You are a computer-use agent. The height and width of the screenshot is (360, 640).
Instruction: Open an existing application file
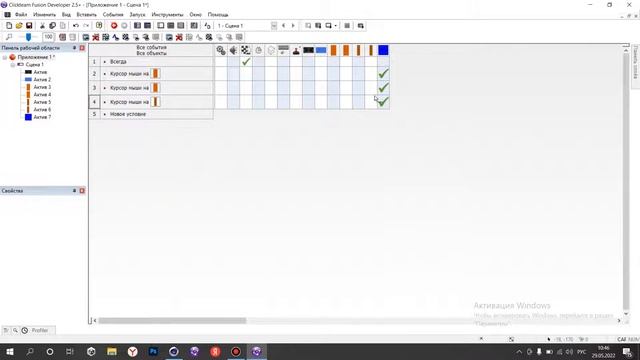point(19,26)
